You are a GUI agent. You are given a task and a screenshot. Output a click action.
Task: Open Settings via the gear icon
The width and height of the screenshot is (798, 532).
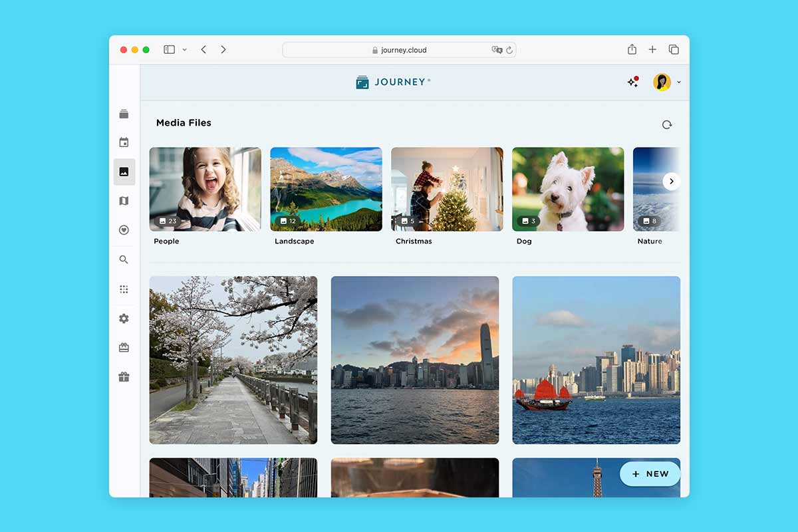[x=124, y=319]
